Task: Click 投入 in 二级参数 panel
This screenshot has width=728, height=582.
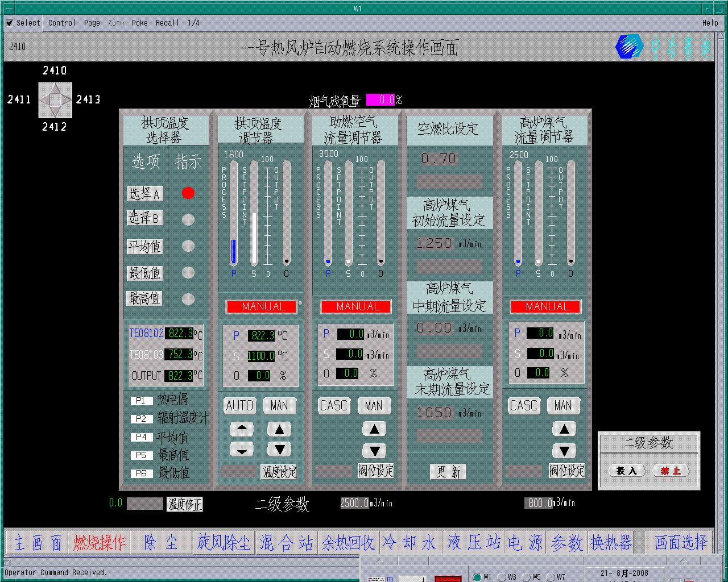Action: [627, 471]
